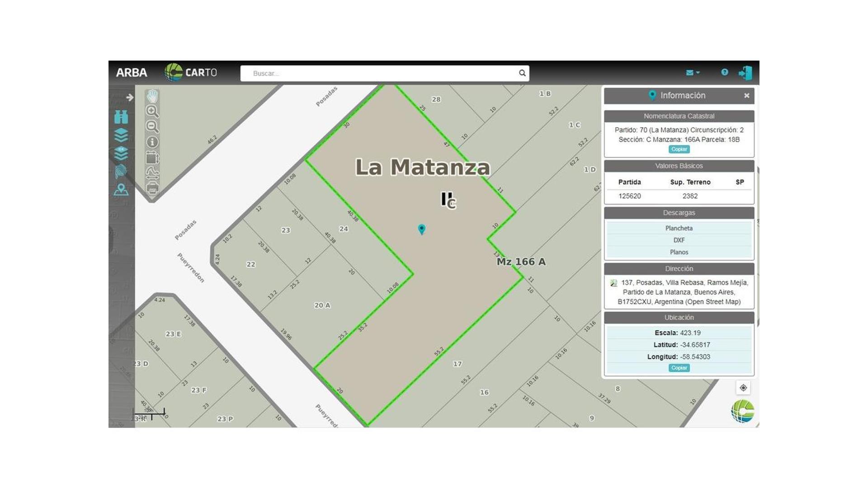Copy the Ubicación coordinates
Screen dimensions: 868x488
pos(679,368)
